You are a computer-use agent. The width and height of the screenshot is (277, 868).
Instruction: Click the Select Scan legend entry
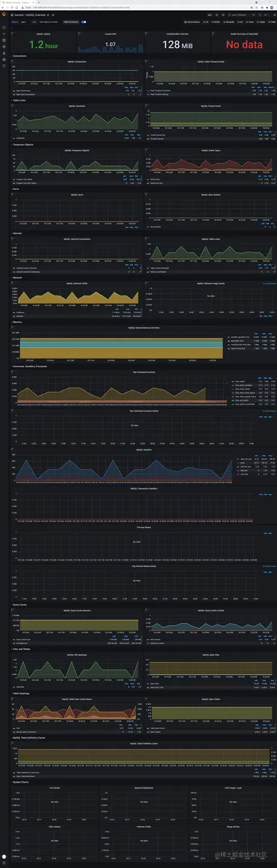pyautogui.click(x=155, y=179)
